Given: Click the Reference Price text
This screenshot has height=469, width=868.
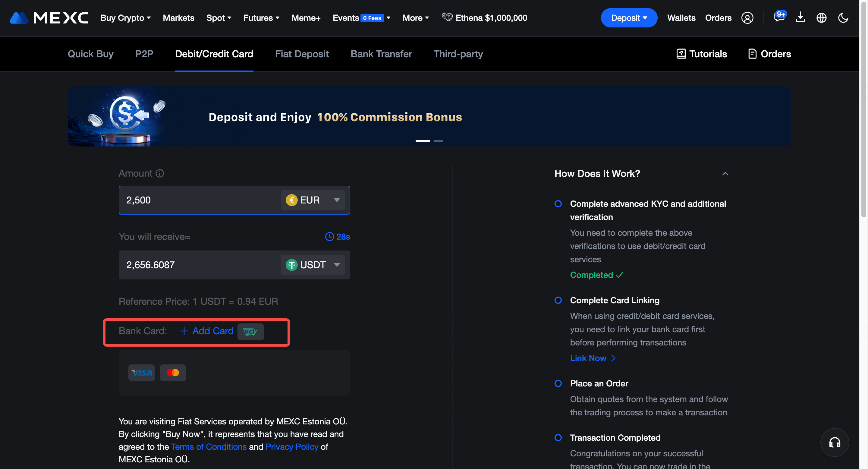Looking at the screenshot, I should [198, 301].
